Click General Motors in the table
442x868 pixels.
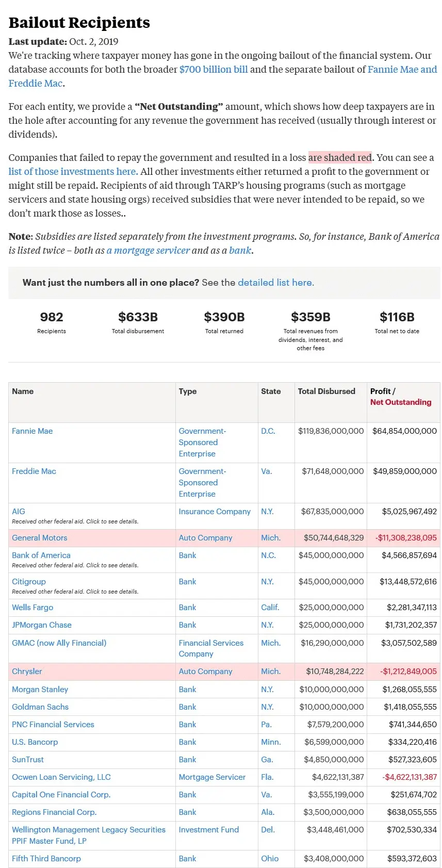(40, 537)
